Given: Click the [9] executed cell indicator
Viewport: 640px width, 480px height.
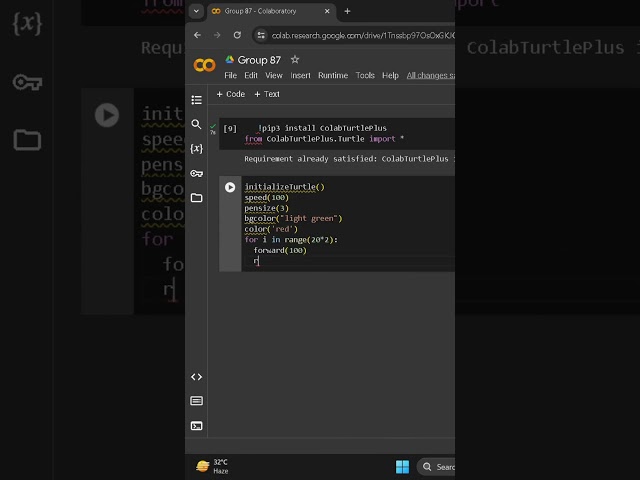Looking at the screenshot, I should (230, 129).
